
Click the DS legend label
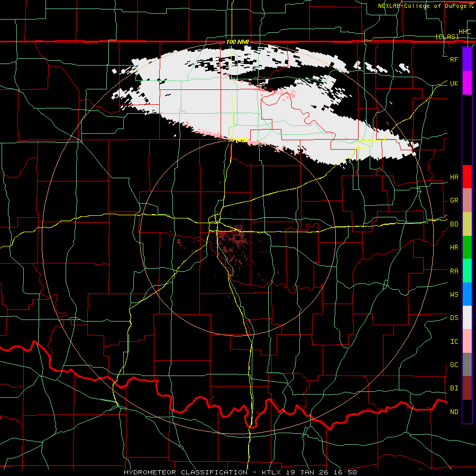[454, 318]
